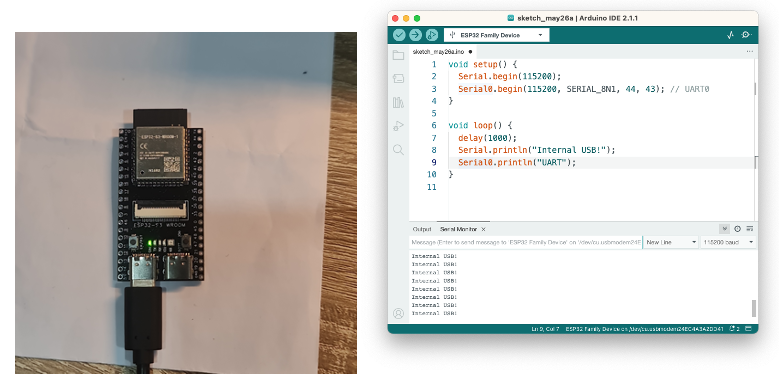Open the Library Manager sidebar icon
The width and height of the screenshot is (779, 383).
pos(398,102)
